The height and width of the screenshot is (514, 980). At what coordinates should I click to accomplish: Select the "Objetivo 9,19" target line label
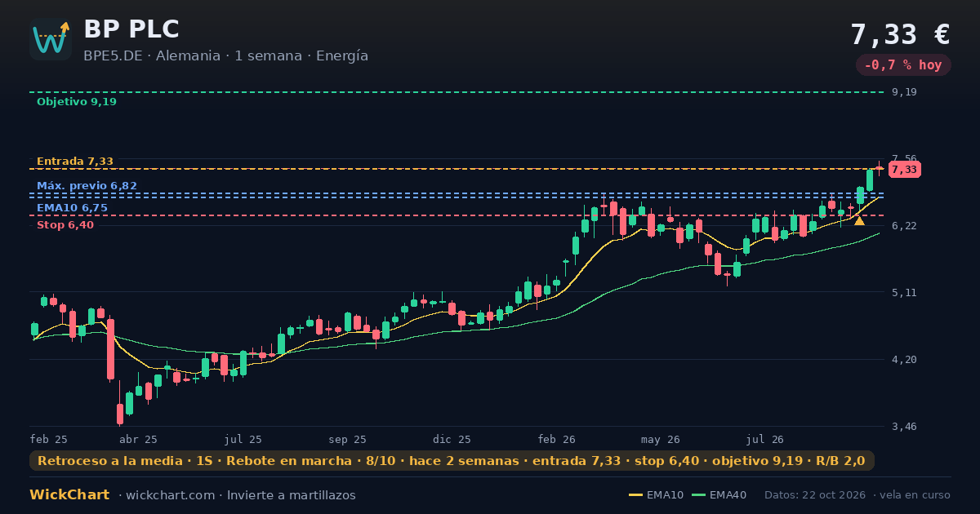tap(77, 102)
